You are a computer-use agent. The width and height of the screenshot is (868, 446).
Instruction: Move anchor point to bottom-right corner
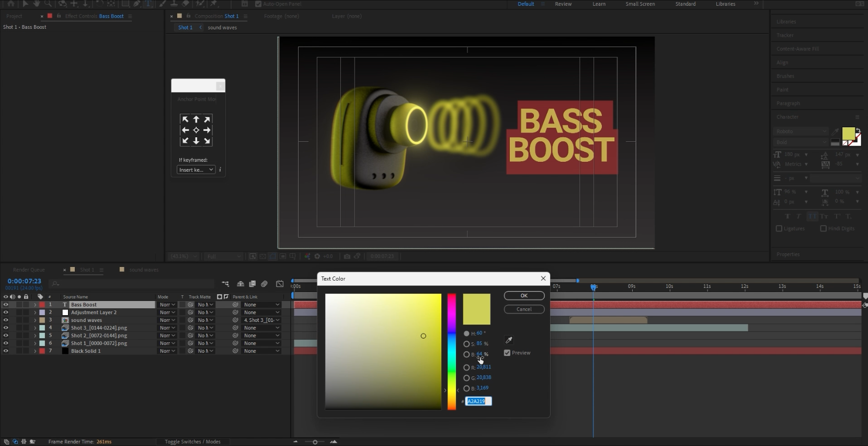click(207, 141)
